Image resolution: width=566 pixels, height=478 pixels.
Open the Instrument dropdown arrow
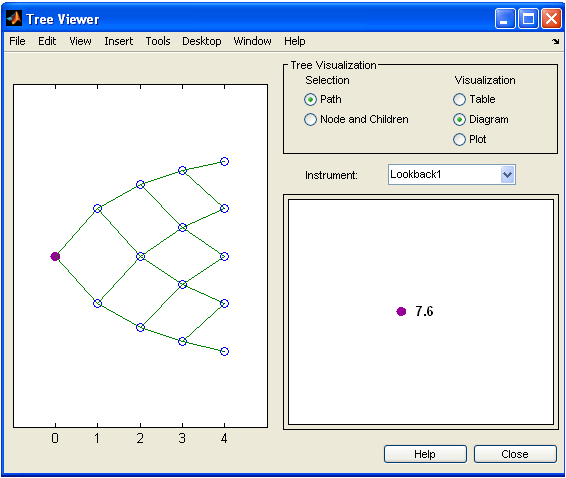pyautogui.click(x=508, y=175)
